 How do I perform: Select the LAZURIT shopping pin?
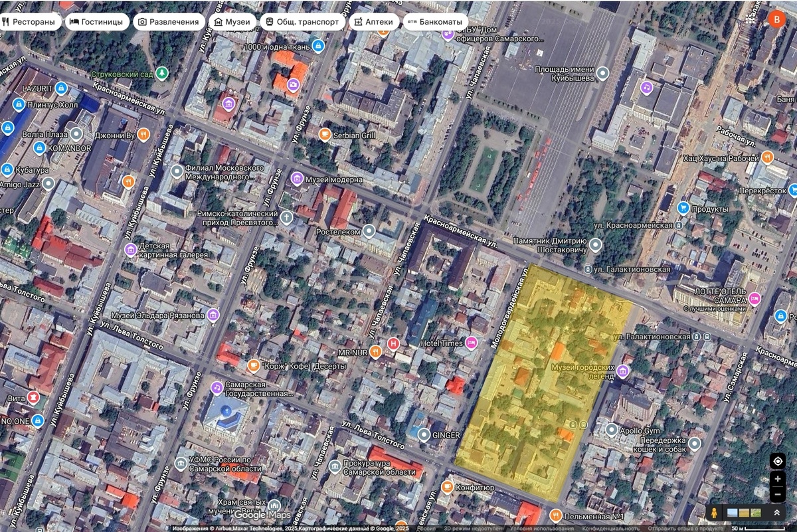point(61,88)
